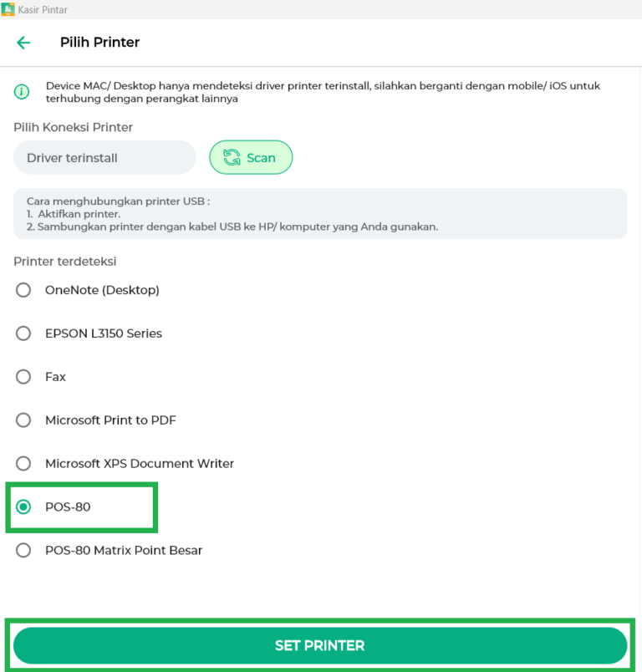642x672 pixels.
Task: Click the Pilih Printer heading
Action: pos(99,42)
